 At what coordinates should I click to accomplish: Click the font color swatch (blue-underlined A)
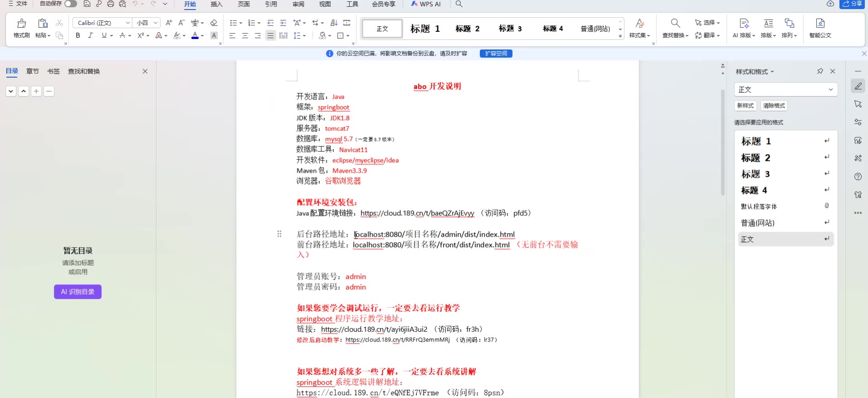point(195,35)
